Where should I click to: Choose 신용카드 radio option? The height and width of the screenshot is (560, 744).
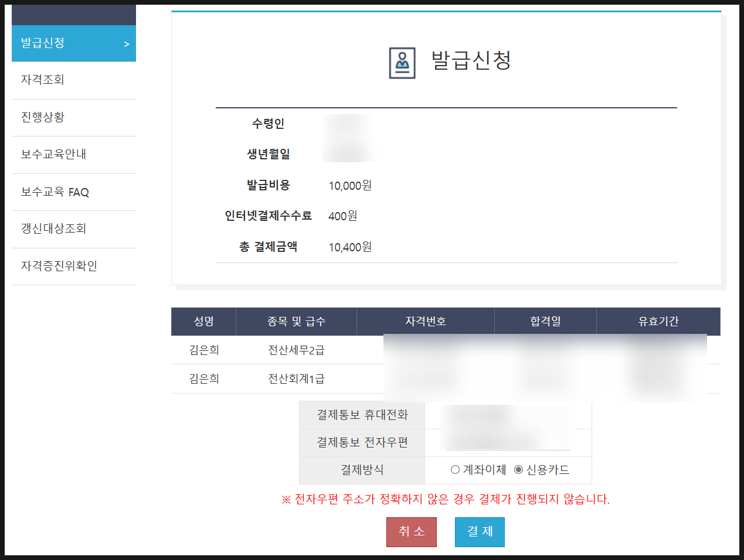pos(518,470)
